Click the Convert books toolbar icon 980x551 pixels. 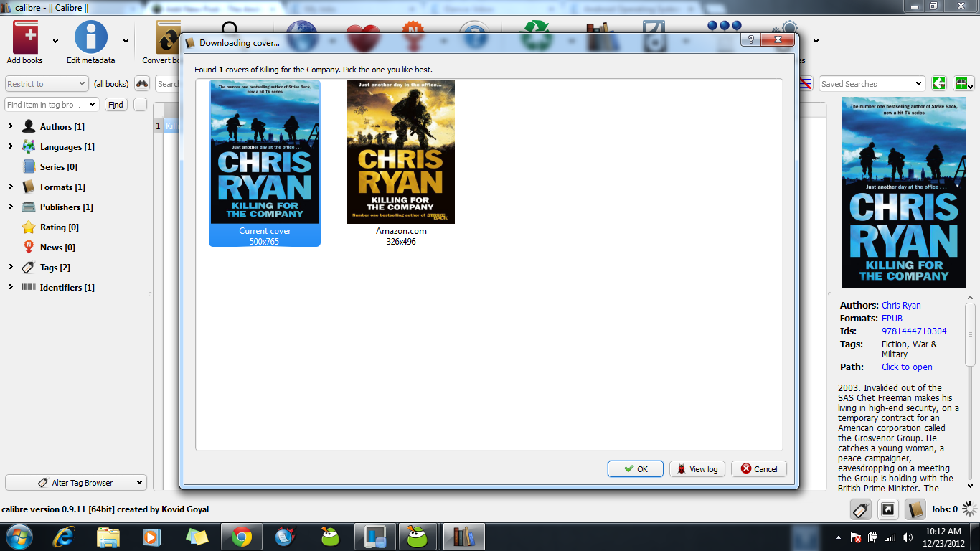(x=167, y=36)
